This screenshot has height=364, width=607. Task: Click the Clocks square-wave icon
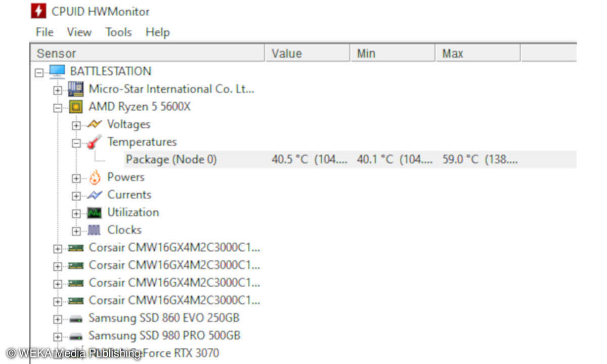(94, 231)
